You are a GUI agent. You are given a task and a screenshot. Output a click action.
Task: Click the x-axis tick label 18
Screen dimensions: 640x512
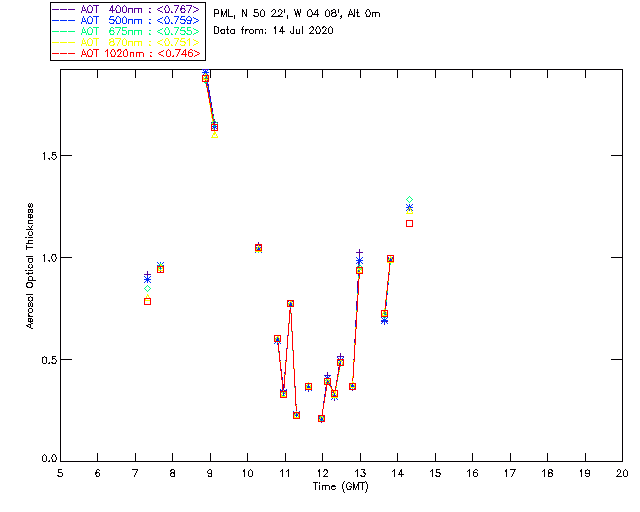[548, 474]
